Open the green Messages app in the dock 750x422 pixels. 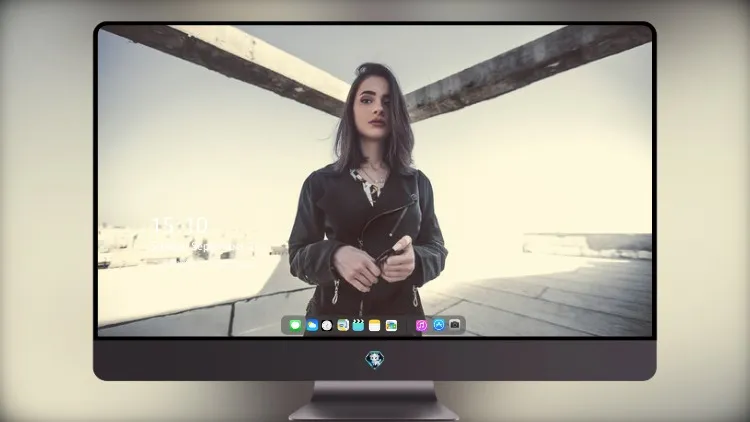pos(295,325)
